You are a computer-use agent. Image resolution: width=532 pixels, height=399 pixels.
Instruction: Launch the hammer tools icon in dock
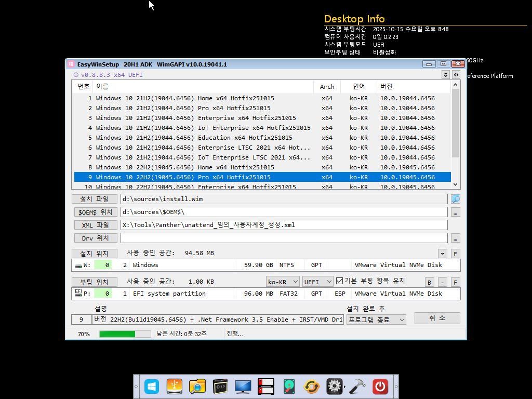357,387
